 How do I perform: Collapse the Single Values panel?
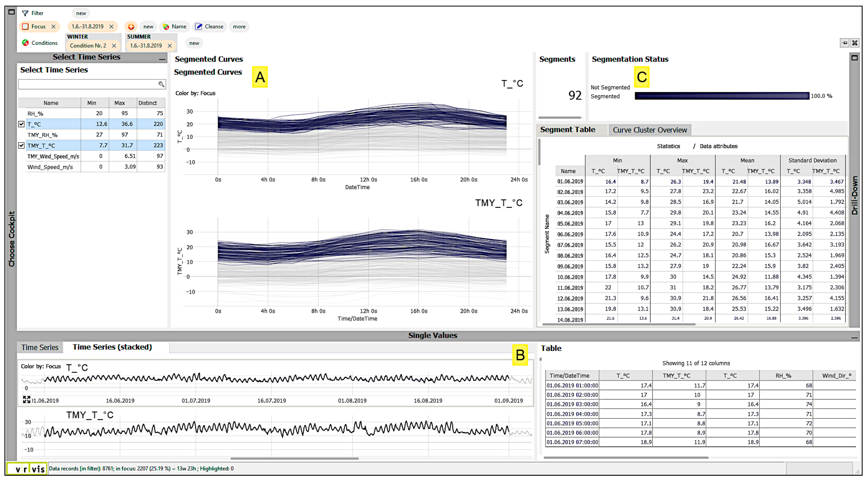854,337
